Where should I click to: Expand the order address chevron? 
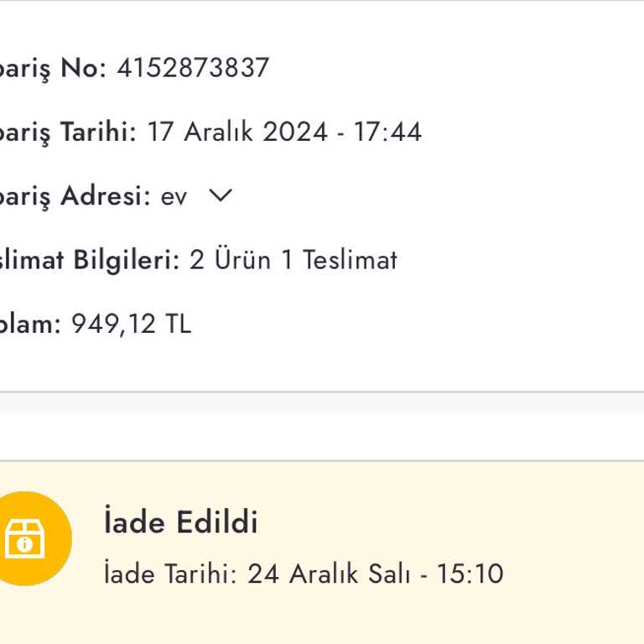[x=220, y=196]
